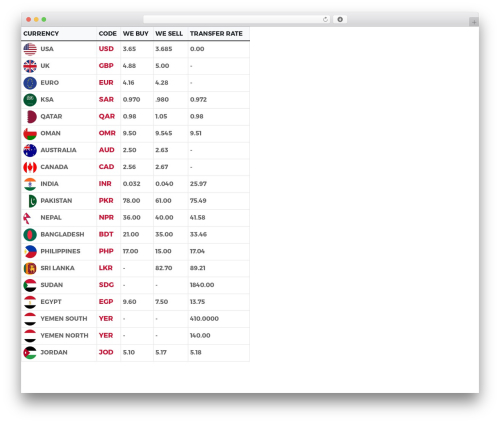This screenshot has width=500, height=423.
Task: Click the PHILIPPINES country name
Action: click(x=60, y=251)
